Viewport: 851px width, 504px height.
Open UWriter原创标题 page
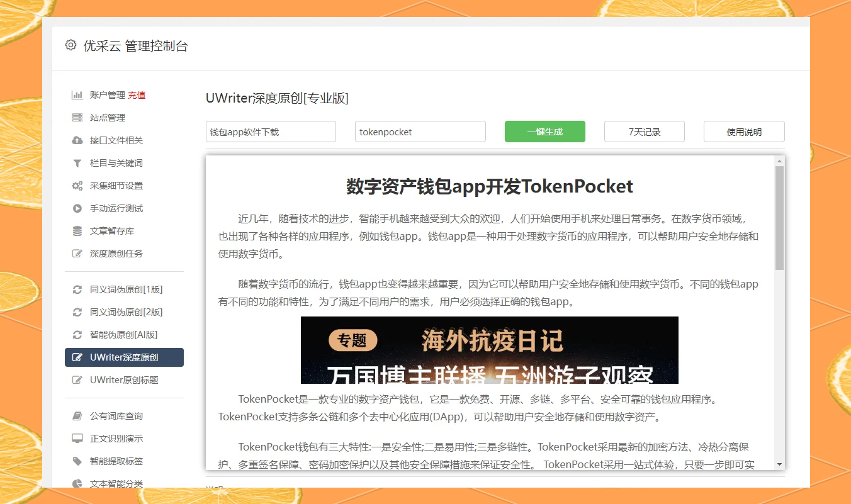click(x=124, y=380)
